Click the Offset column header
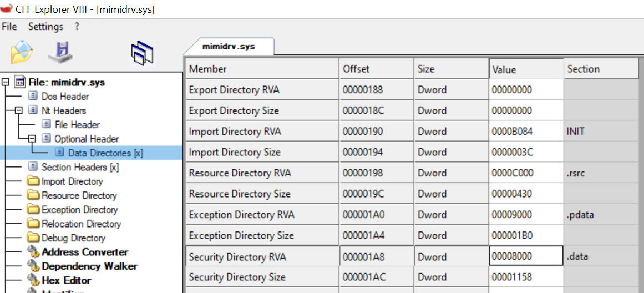The height and width of the screenshot is (293, 644). click(x=377, y=69)
